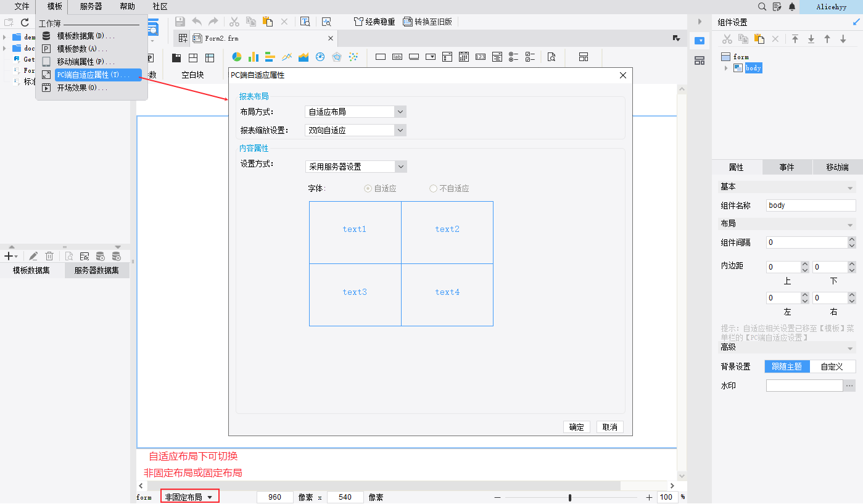Image resolution: width=863 pixels, height=504 pixels.
Task: Select 自定义 background setting
Action: click(833, 366)
